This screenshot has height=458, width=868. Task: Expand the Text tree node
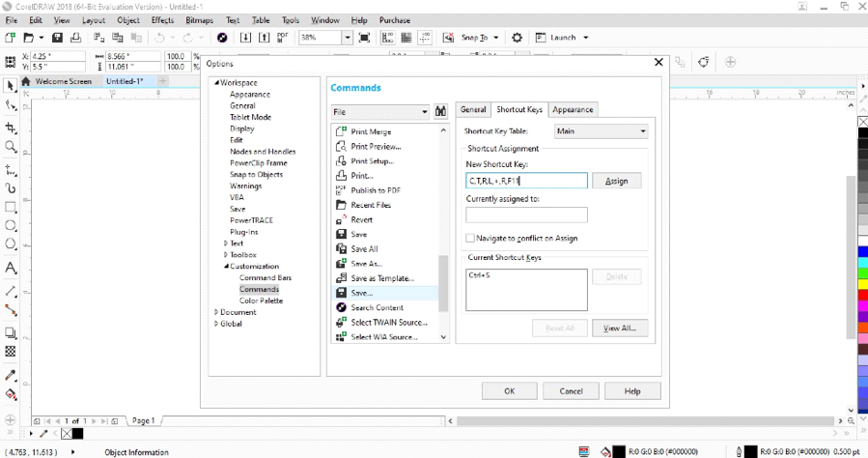[225, 243]
